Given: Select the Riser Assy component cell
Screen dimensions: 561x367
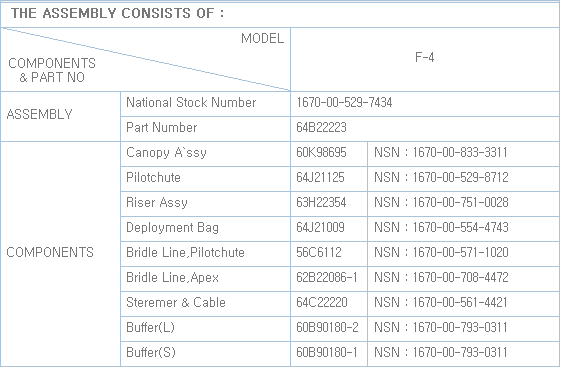Looking at the screenshot, I should (205, 204).
